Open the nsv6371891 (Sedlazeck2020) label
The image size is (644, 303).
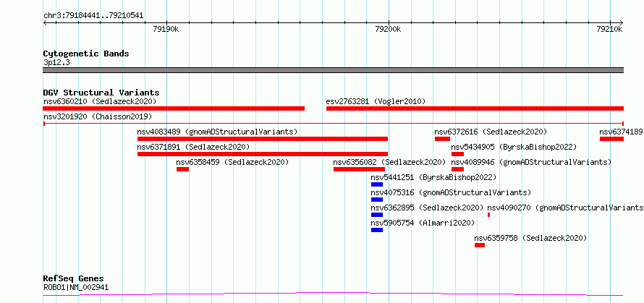193,147
